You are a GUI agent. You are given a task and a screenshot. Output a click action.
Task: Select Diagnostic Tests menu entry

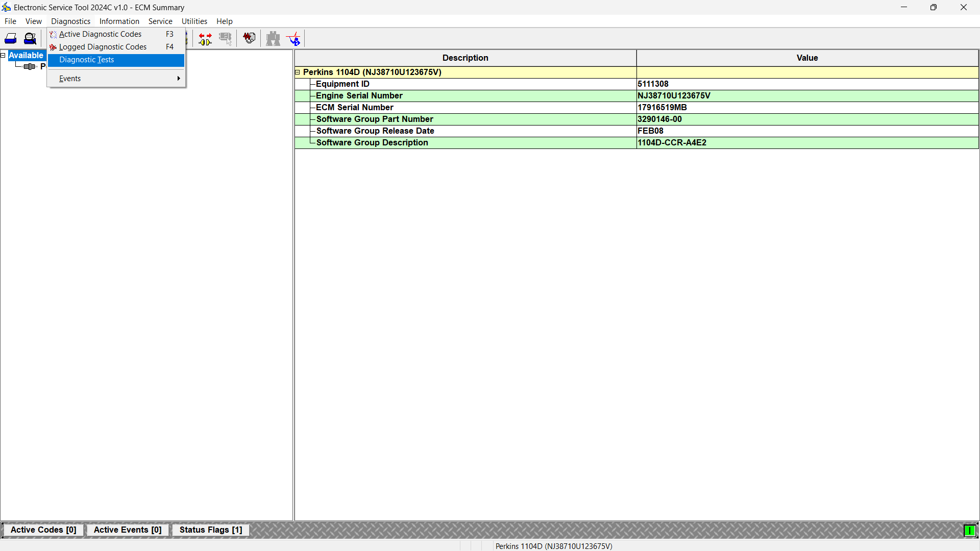tap(116, 60)
